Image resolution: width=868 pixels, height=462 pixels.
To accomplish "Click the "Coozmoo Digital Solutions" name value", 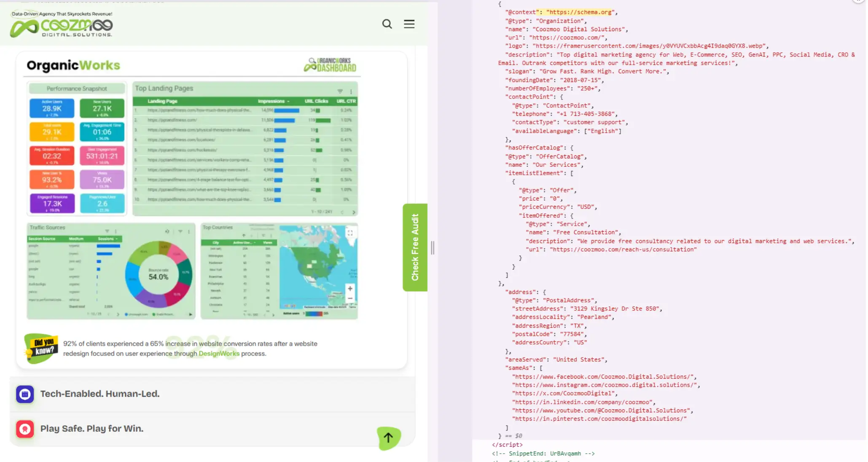I will [580, 29].
